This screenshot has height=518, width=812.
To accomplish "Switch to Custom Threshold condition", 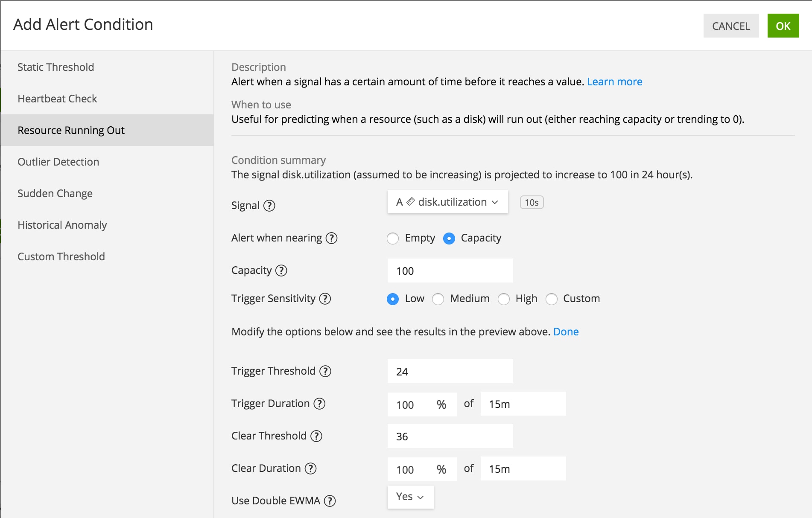I will point(107,256).
